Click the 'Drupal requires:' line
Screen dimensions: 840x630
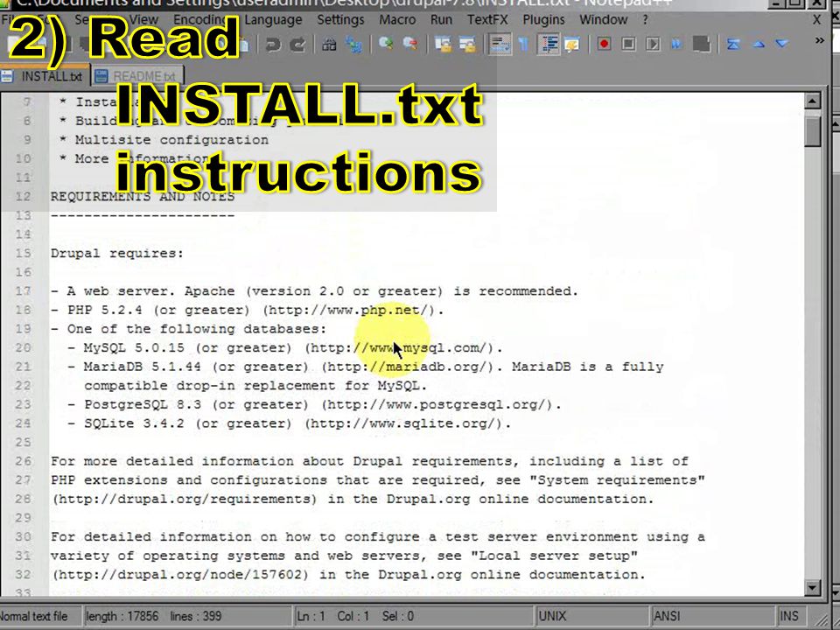pos(116,254)
